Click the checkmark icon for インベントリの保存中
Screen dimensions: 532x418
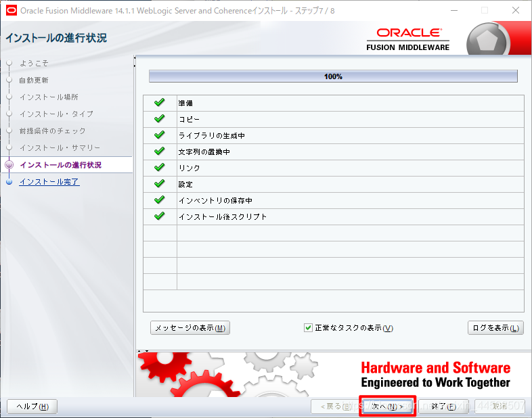pyautogui.click(x=160, y=200)
